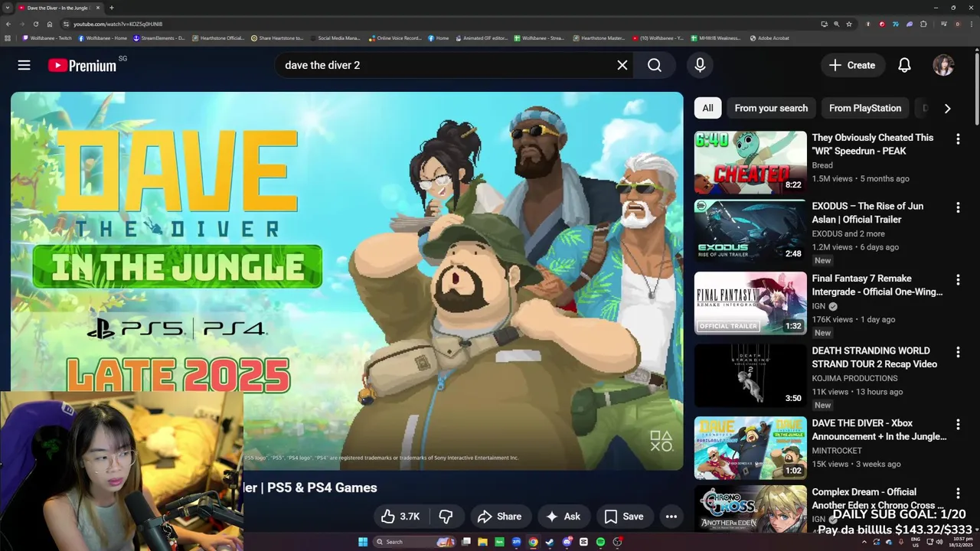Show more filter chips with right chevron
The height and width of the screenshot is (551, 980).
tap(947, 108)
